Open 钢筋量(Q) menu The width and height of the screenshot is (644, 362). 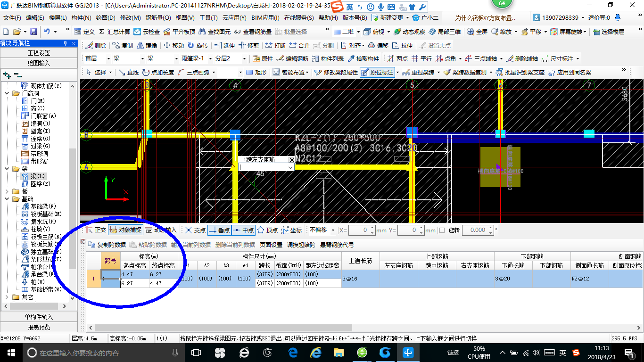point(158,18)
